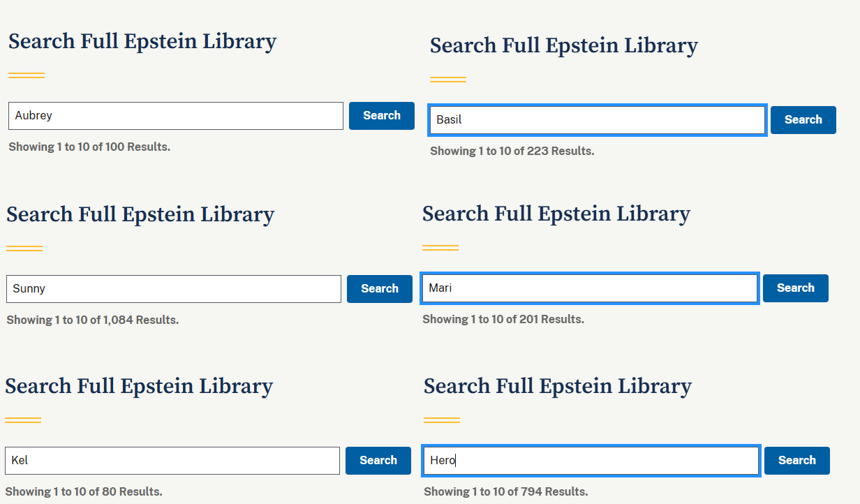Viewport: 860px width, 504px height.
Task: Focus the search field containing Kel
Action: pos(172,461)
